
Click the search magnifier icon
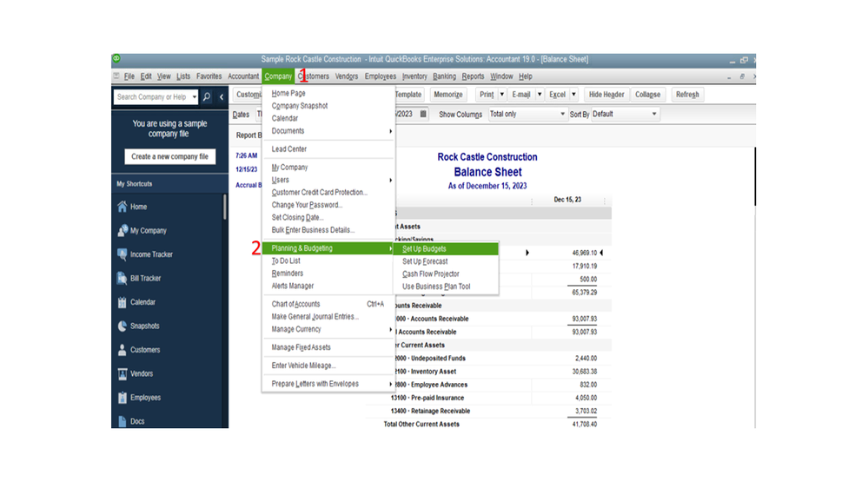point(207,97)
